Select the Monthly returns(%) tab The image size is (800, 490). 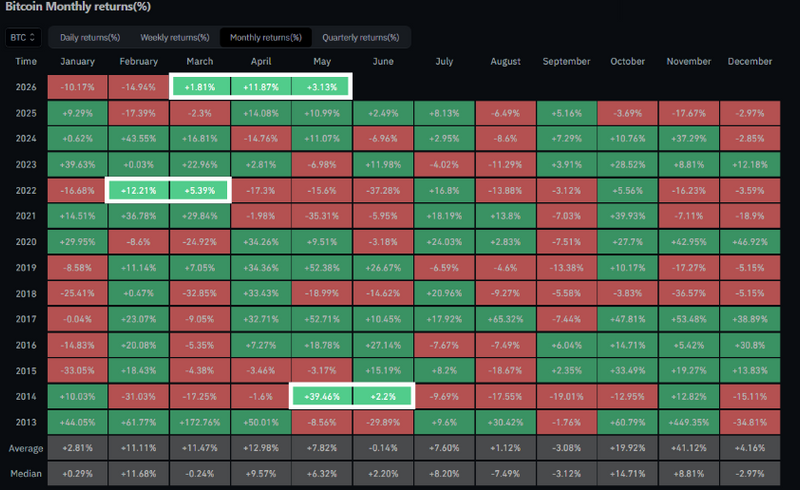pos(265,37)
